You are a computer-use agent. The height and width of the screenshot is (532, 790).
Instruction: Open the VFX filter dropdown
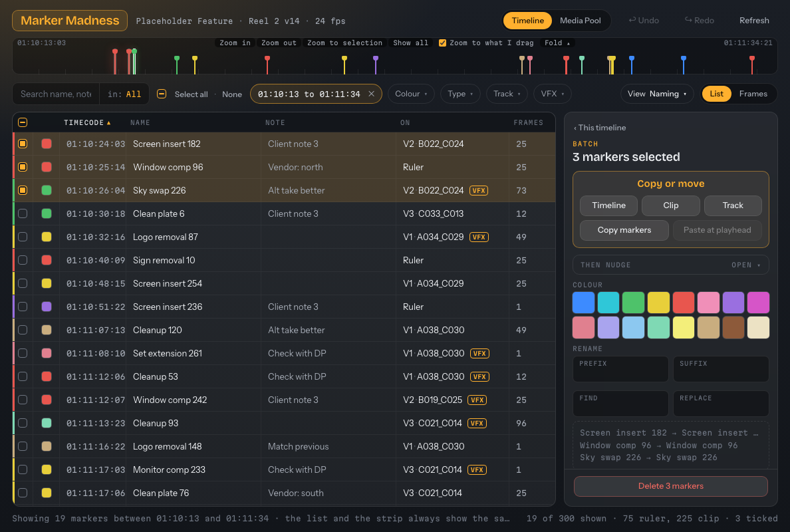click(552, 94)
